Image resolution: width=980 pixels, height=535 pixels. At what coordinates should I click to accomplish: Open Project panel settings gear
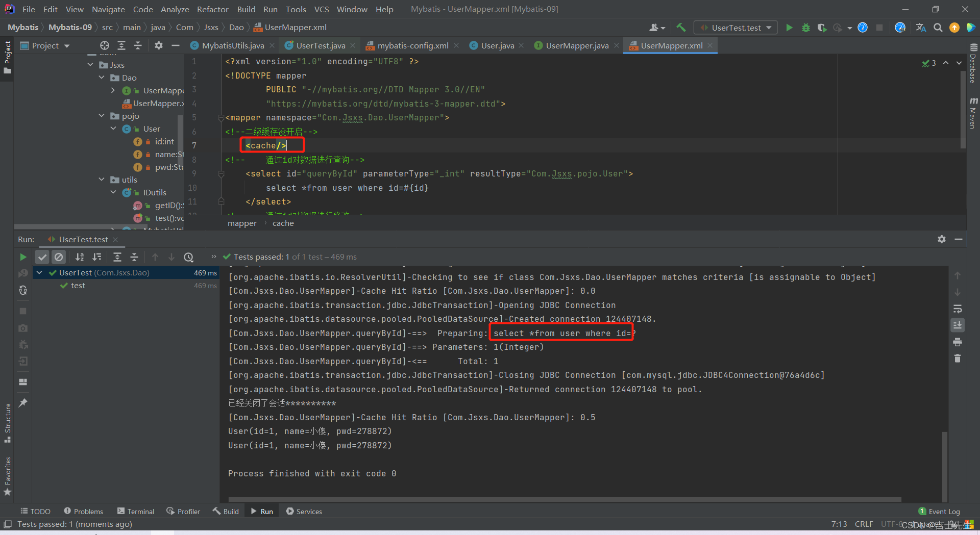(x=159, y=45)
